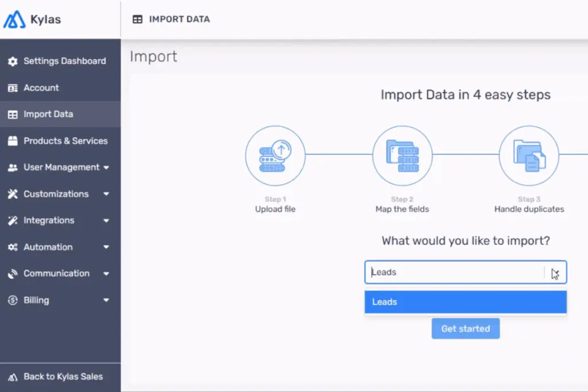The image size is (588, 392).
Task: Expand the Integrations submenu arrow
Action: tap(106, 220)
